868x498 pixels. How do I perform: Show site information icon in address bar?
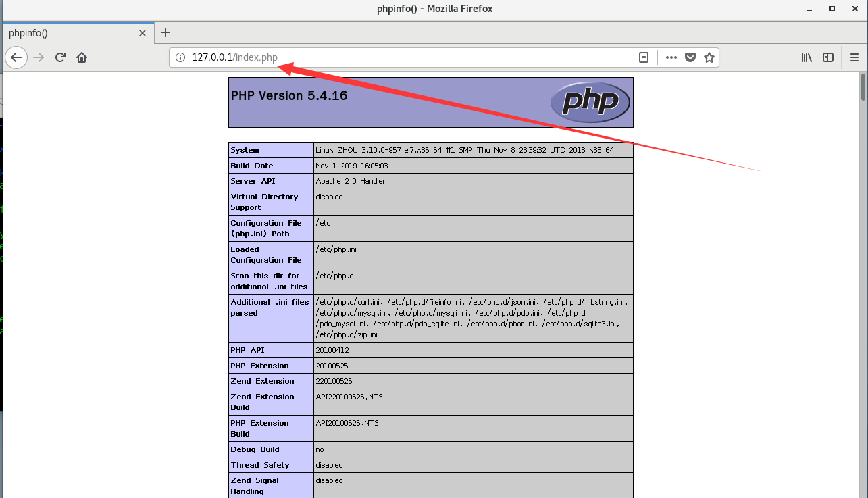[180, 57]
